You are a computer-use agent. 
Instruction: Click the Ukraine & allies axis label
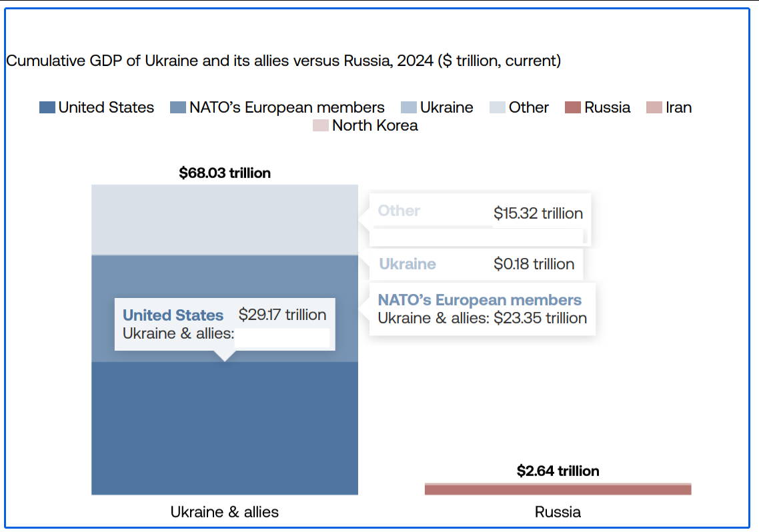225,512
